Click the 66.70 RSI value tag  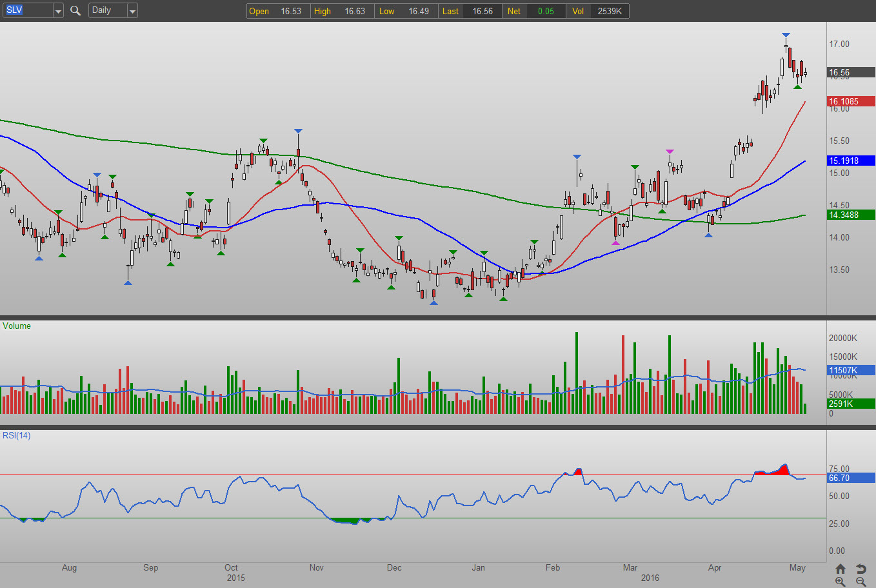pos(850,478)
